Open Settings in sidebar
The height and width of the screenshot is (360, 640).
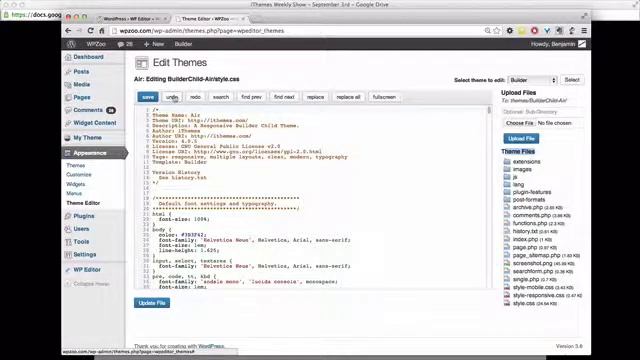(84, 254)
